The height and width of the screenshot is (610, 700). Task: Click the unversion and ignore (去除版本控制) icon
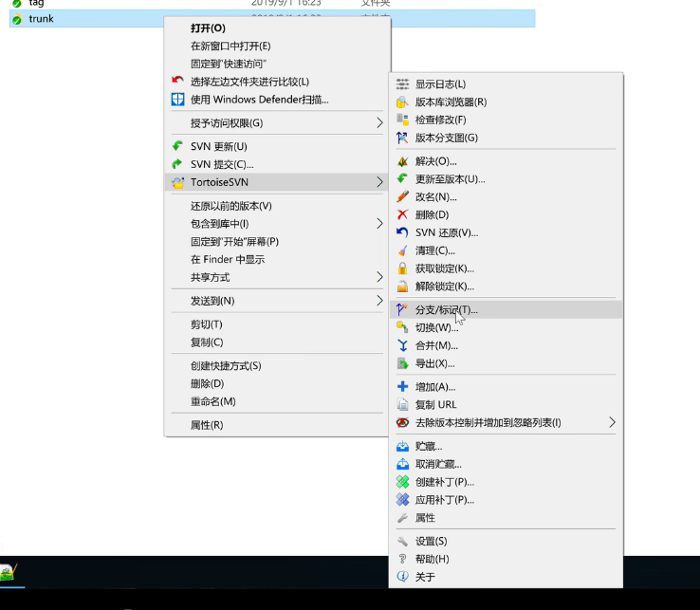402,422
